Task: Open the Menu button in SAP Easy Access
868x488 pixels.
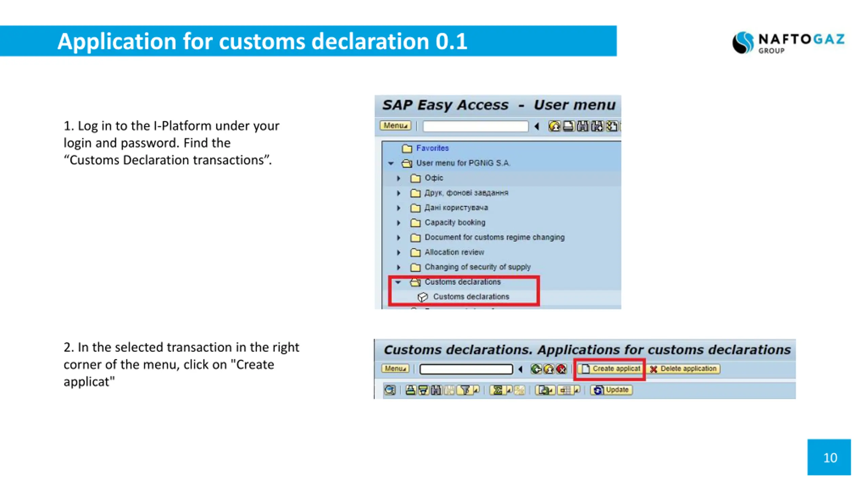Action: 395,126
